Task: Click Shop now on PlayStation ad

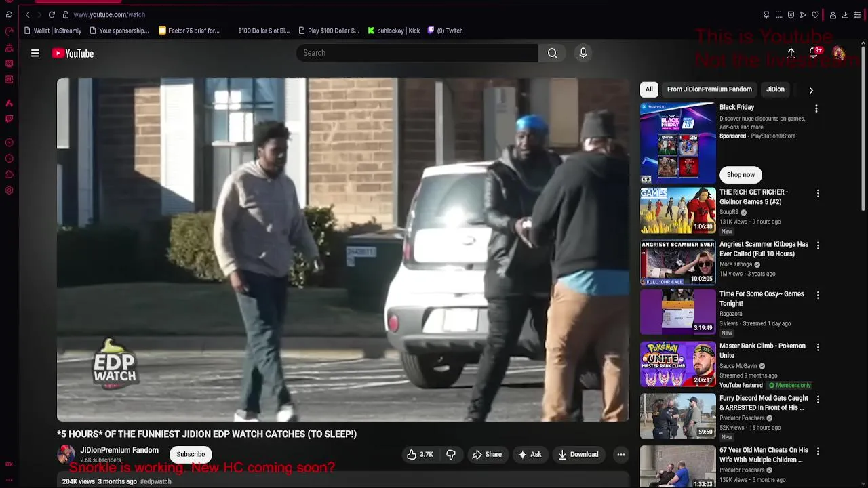Action: point(741,175)
